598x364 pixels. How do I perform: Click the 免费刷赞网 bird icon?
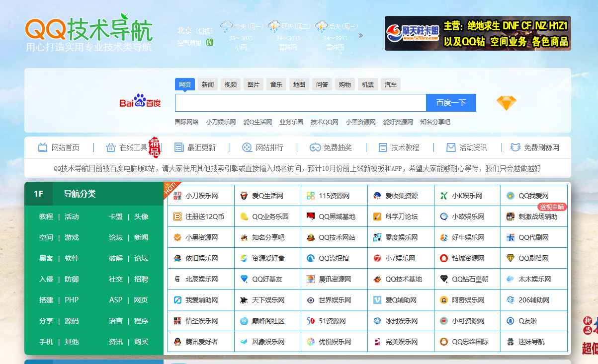[x=514, y=146]
